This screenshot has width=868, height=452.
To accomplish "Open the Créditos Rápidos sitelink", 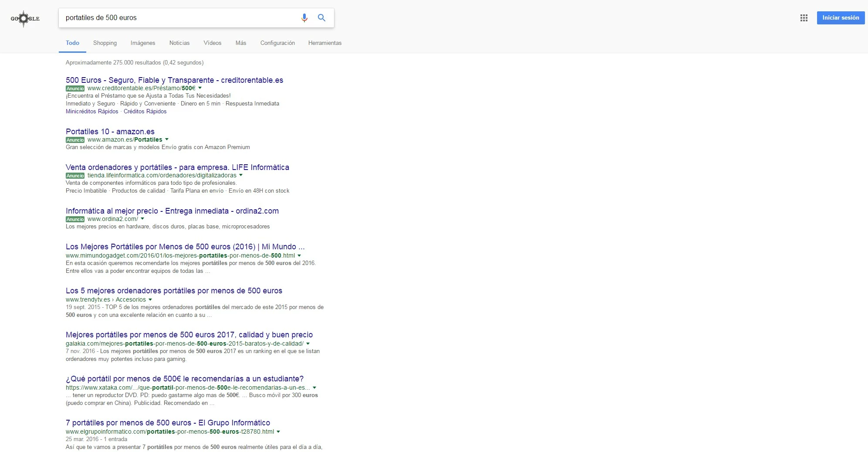I will coord(145,111).
